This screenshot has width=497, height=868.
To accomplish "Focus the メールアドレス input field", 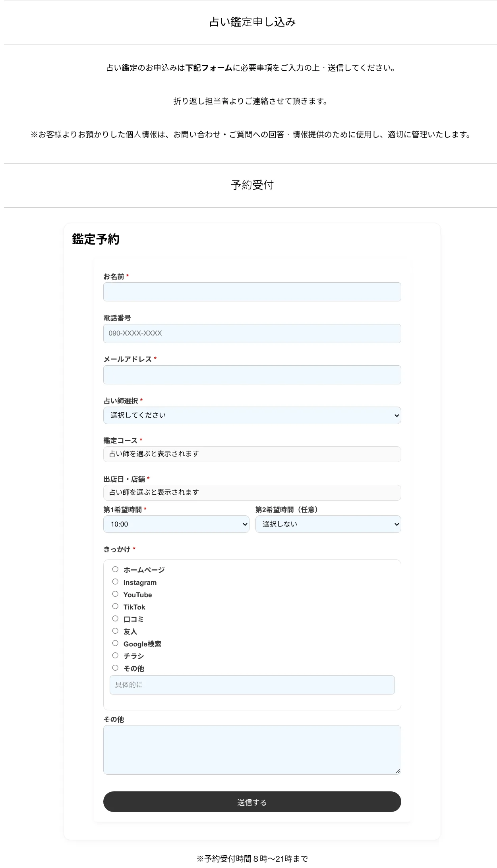I will [252, 375].
